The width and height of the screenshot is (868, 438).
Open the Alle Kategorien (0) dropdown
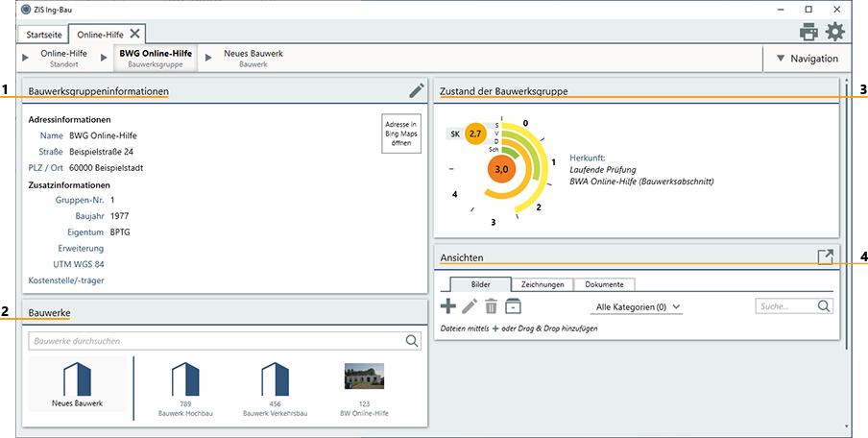tap(639, 307)
